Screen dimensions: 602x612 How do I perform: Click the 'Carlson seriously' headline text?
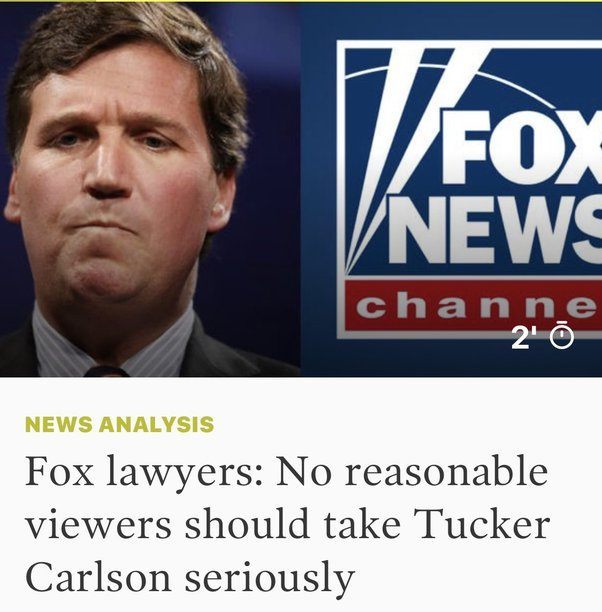pos(190,577)
